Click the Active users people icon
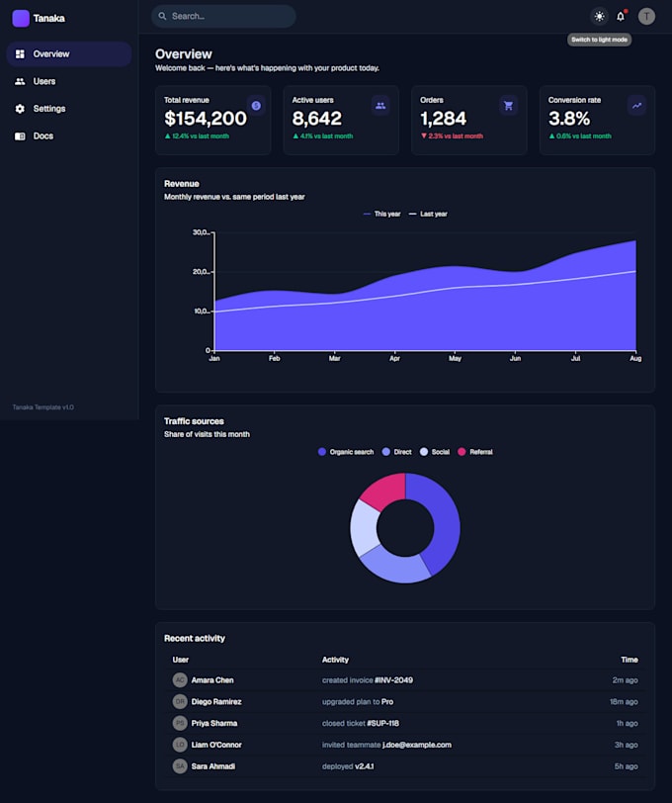The image size is (672, 803). [380, 106]
